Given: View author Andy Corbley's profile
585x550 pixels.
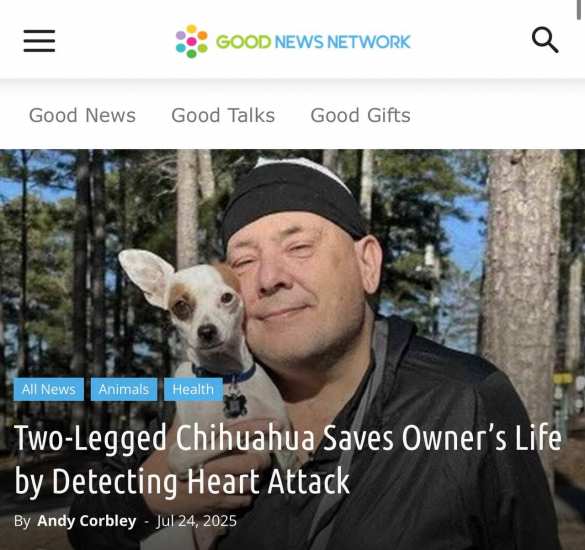Looking at the screenshot, I should click(x=87, y=521).
